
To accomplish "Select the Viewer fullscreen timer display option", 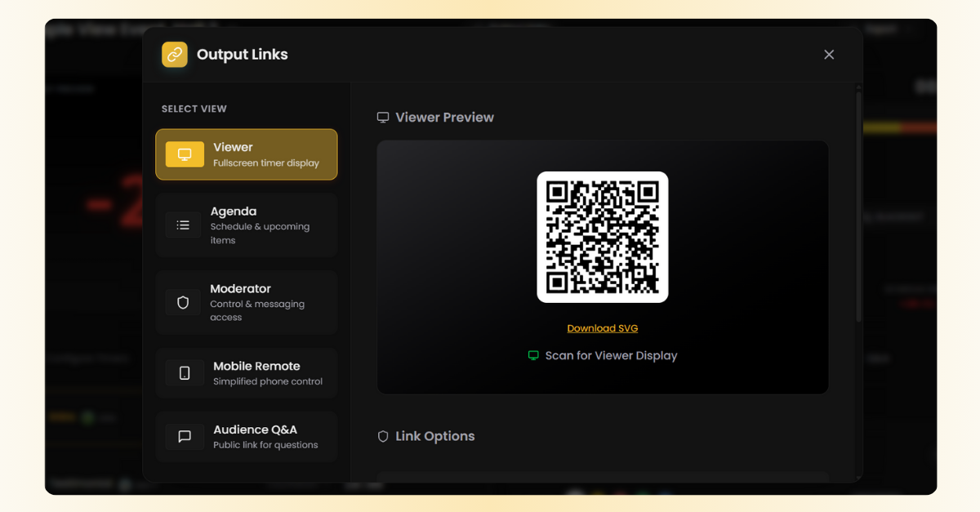I will coord(246,154).
